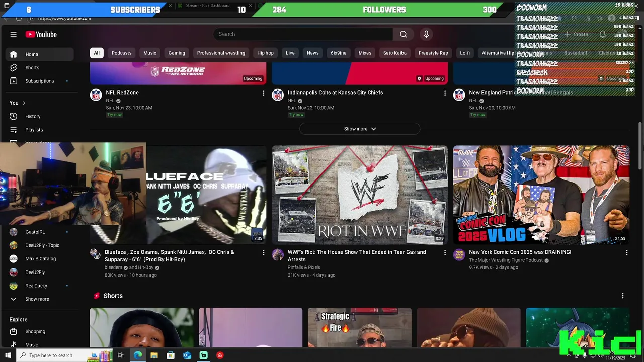
Task: Open Playlists in the sidebar
Action: click(x=40, y=130)
